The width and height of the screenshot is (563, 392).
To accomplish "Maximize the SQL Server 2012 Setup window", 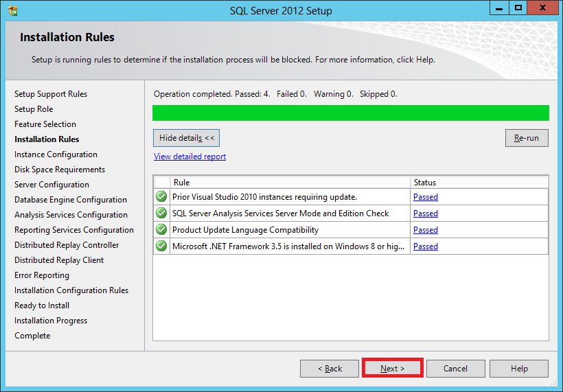I will tap(518, 8).
